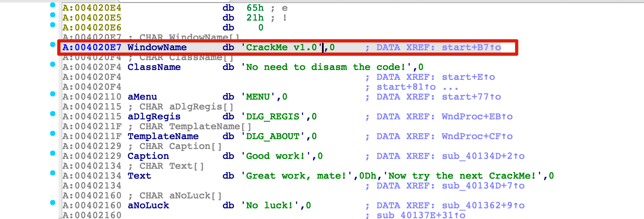Click the blue dot at address 004020E5
The image size is (644, 219).
52,15
